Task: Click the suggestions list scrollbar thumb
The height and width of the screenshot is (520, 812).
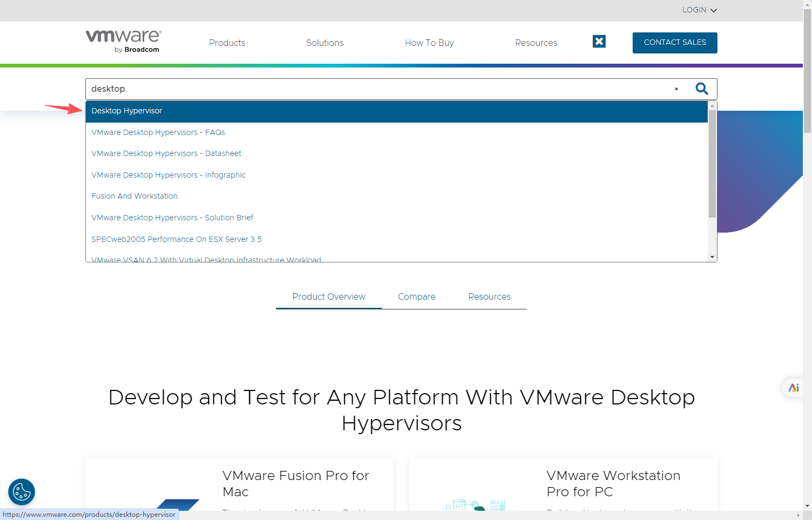Action: coord(712,164)
